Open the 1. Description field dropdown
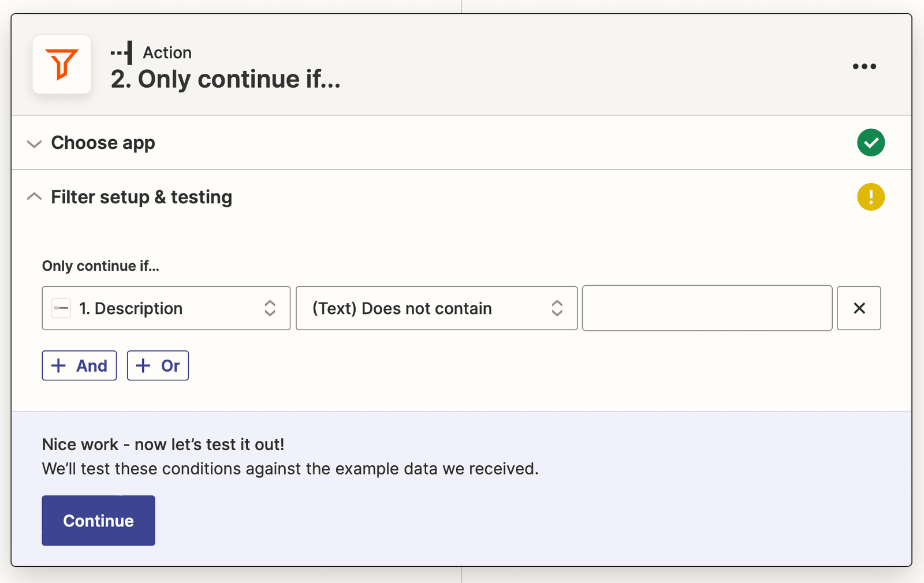The height and width of the screenshot is (583, 924). pyautogui.click(x=166, y=308)
